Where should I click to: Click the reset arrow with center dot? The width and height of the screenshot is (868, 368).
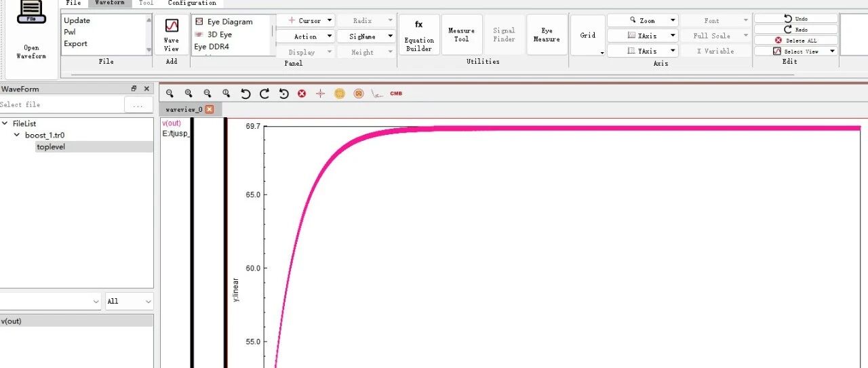tap(283, 94)
